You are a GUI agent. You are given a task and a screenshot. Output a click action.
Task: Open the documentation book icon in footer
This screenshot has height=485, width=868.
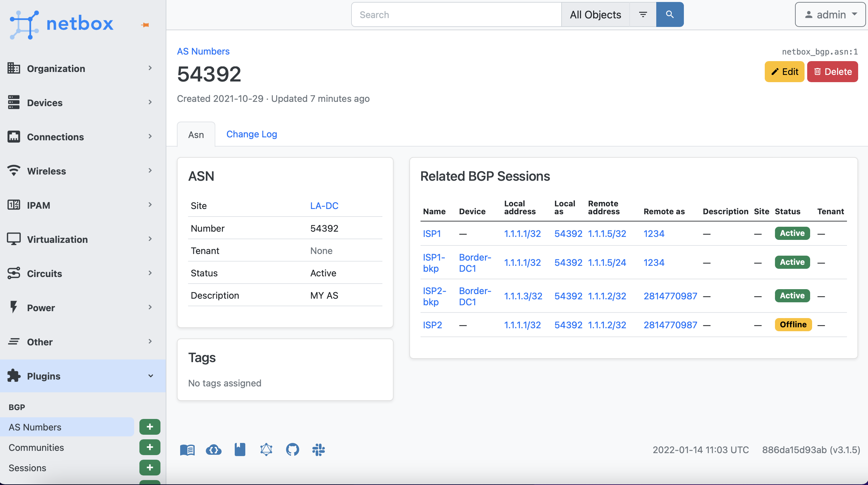point(187,449)
